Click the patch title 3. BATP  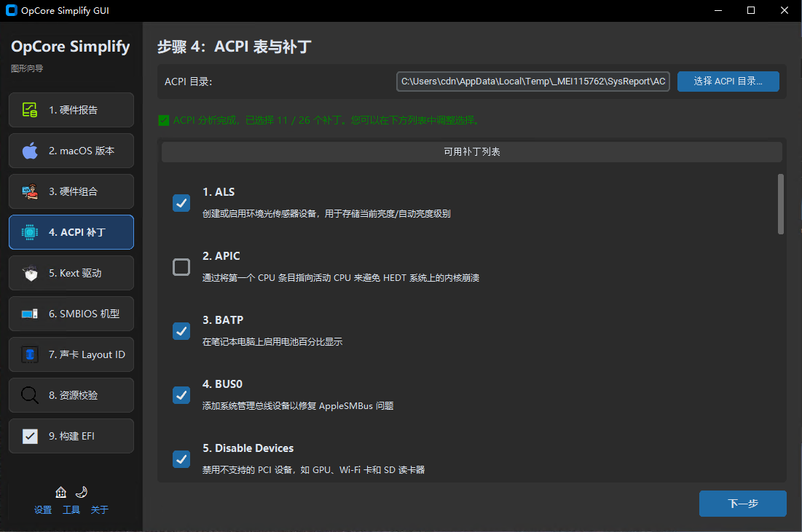coord(223,320)
